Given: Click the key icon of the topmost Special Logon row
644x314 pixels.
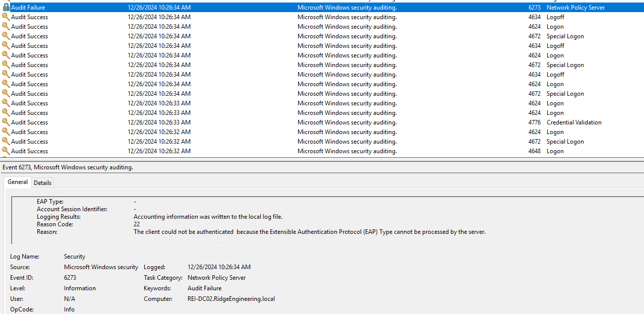Looking at the screenshot, I should pyautogui.click(x=6, y=36).
